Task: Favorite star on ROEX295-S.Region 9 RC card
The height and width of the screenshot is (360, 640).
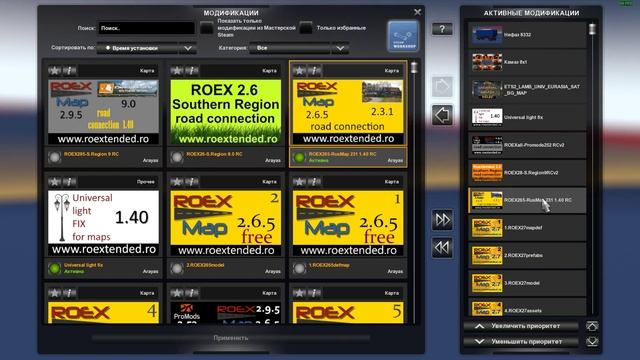Action: coord(54,71)
